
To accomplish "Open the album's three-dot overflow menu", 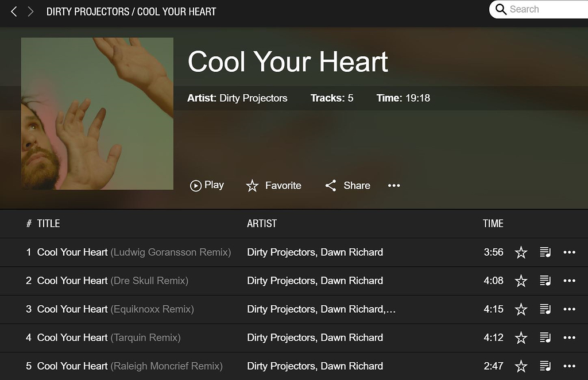I will 394,185.
